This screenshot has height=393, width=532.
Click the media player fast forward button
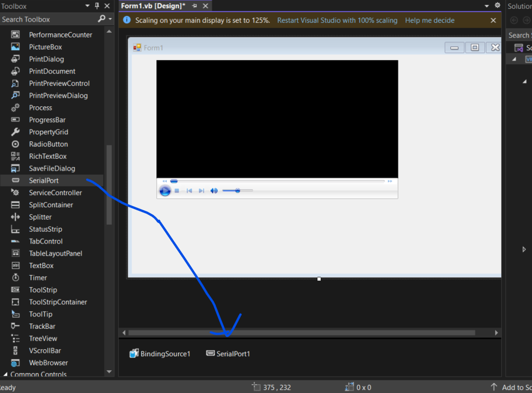[x=390, y=181]
